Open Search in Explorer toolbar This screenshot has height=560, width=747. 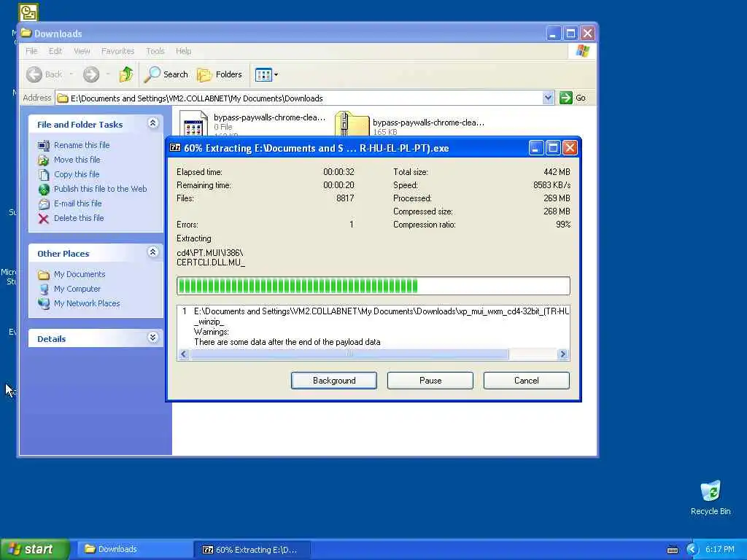167,74
